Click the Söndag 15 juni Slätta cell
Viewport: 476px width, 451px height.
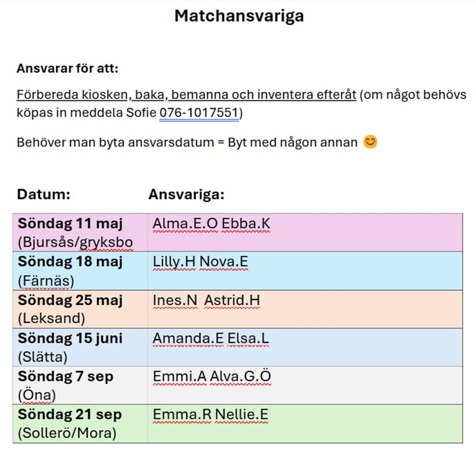tap(80, 347)
